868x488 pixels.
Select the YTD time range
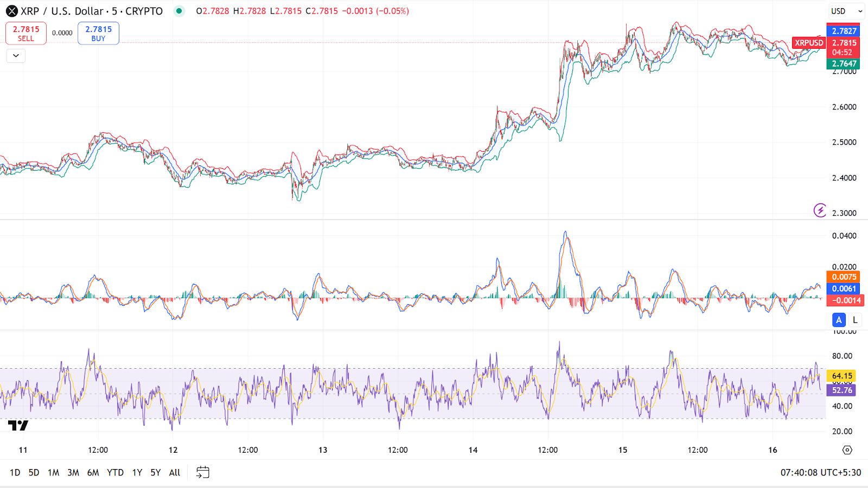[x=115, y=473]
